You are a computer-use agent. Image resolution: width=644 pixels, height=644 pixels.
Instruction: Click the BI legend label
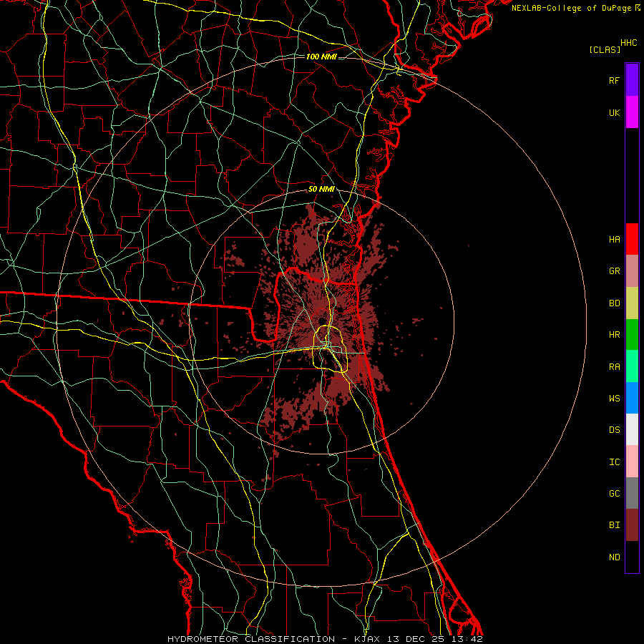pyautogui.click(x=615, y=525)
